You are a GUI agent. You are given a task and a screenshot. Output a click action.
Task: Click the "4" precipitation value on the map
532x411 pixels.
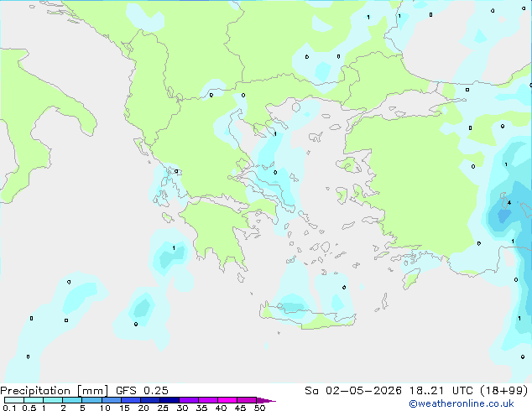click(509, 203)
